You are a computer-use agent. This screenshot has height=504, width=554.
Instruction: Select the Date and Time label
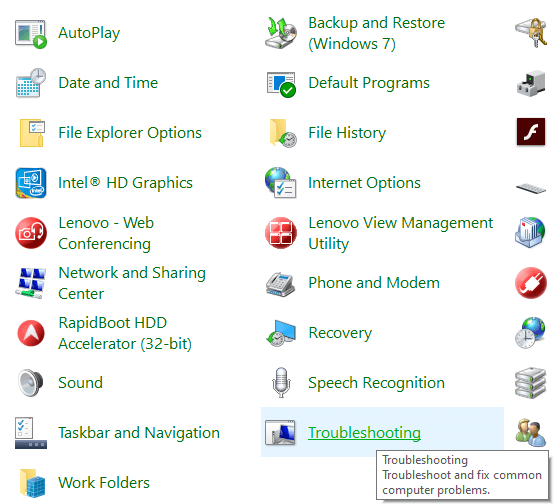[x=108, y=83]
